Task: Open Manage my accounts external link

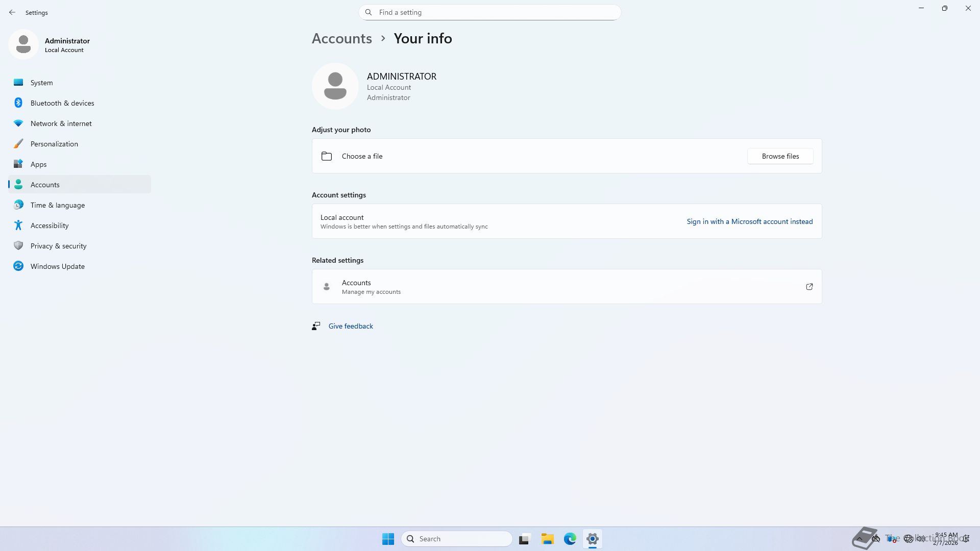Action: [809, 287]
